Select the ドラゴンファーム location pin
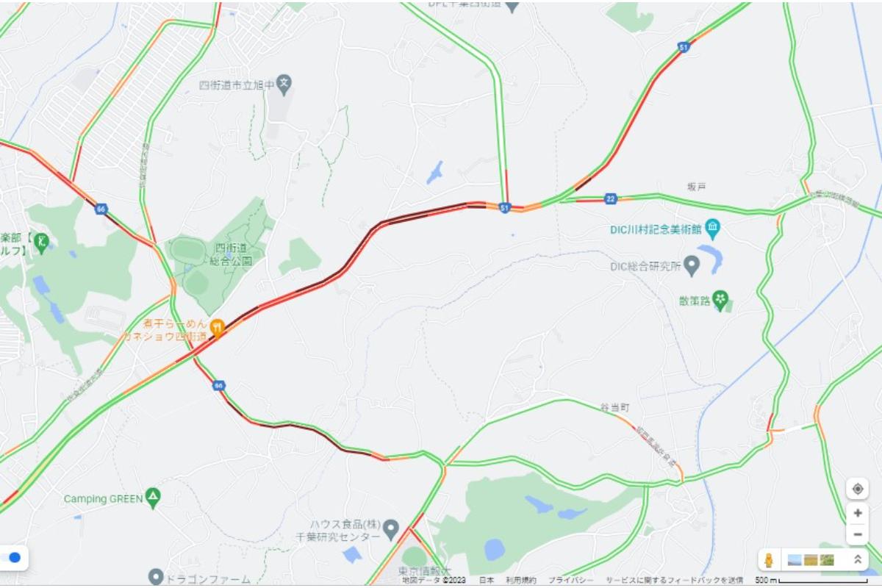 [x=154, y=577]
